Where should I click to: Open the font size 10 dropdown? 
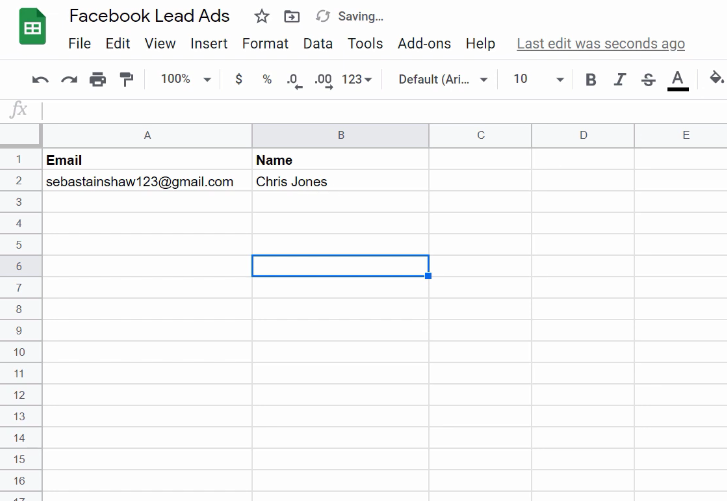pyautogui.click(x=538, y=79)
